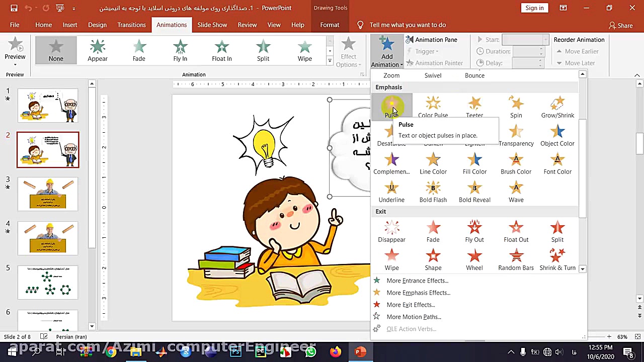Toggle the Animation Pane
Viewport: 644px width, 362px height.
(431, 40)
